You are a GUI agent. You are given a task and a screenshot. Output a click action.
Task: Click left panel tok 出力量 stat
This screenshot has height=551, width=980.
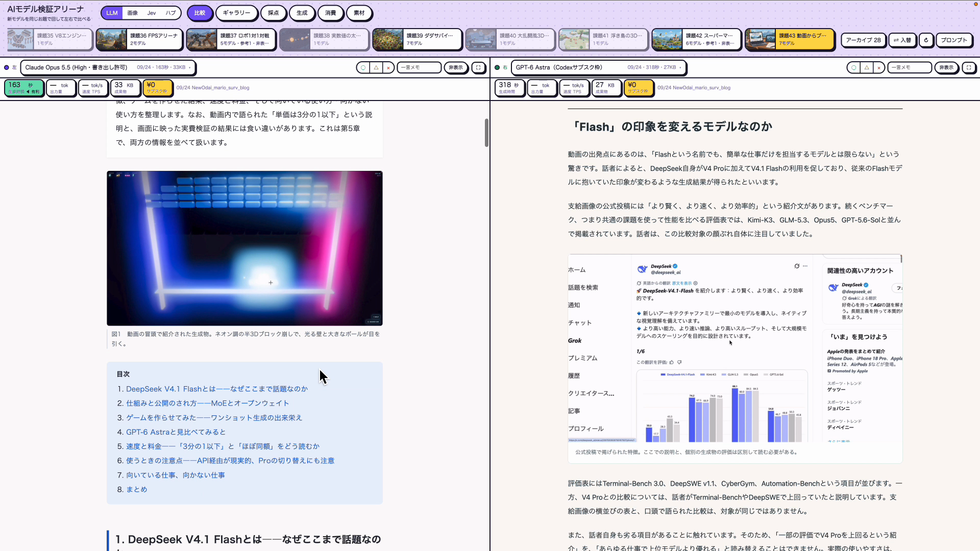[x=61, y=88]
